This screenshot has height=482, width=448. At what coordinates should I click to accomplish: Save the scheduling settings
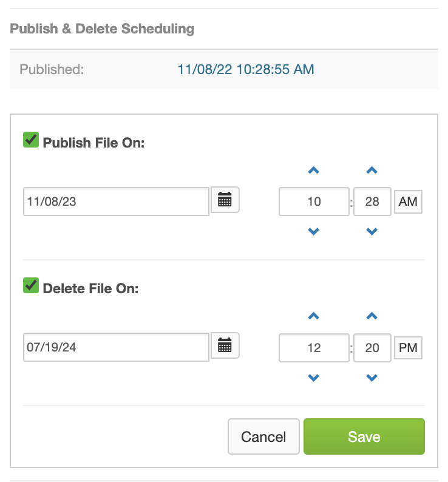[x=364, y=436]
